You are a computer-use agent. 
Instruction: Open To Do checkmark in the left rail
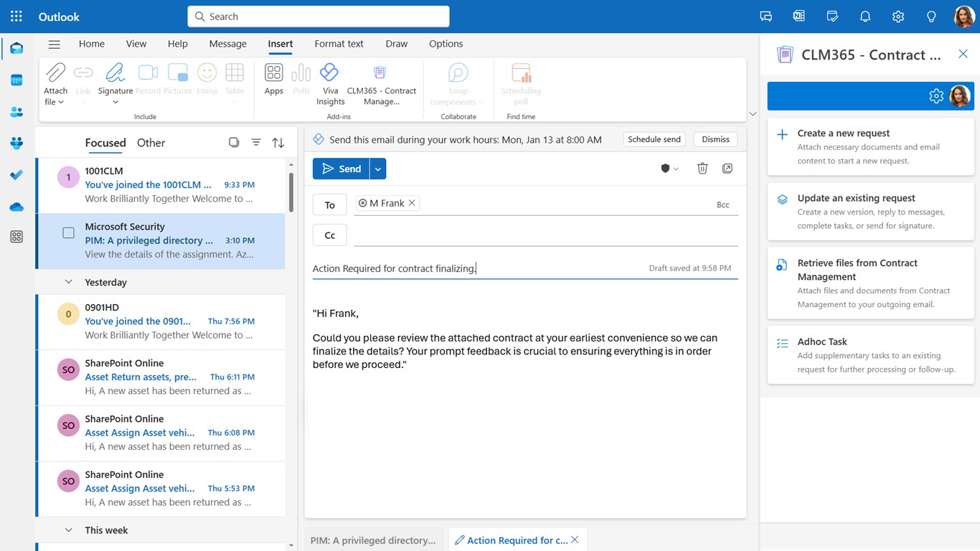[x=17, y=174]
